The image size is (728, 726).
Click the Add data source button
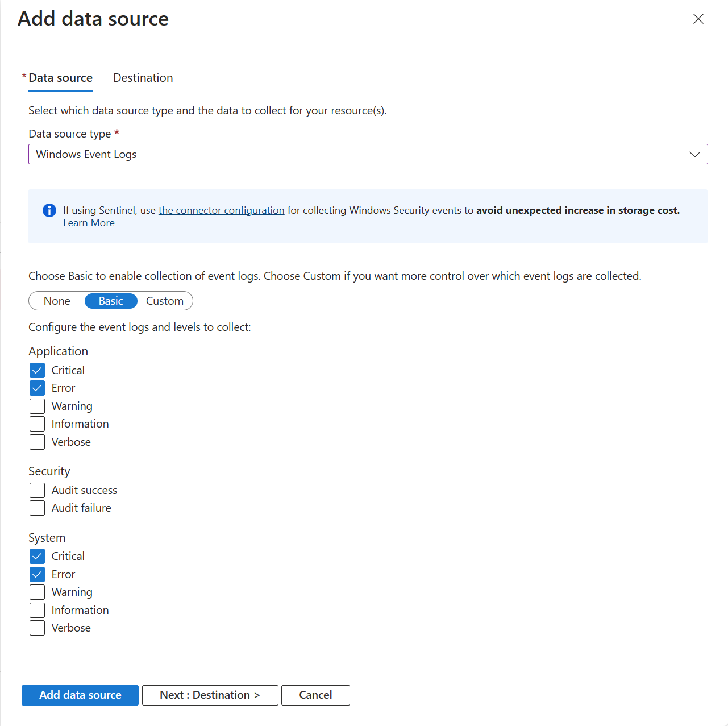coord(80,695)
